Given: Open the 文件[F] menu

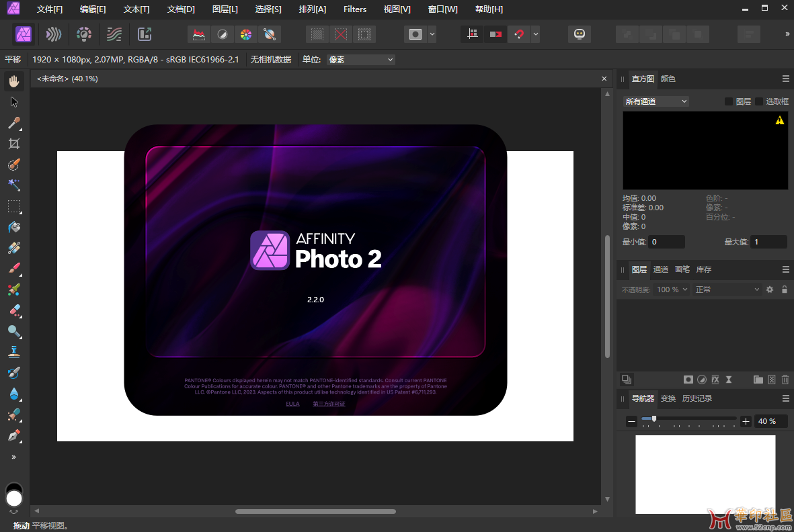Looking at the screenshot, I should pyautogui.click(x=50, y=9).
